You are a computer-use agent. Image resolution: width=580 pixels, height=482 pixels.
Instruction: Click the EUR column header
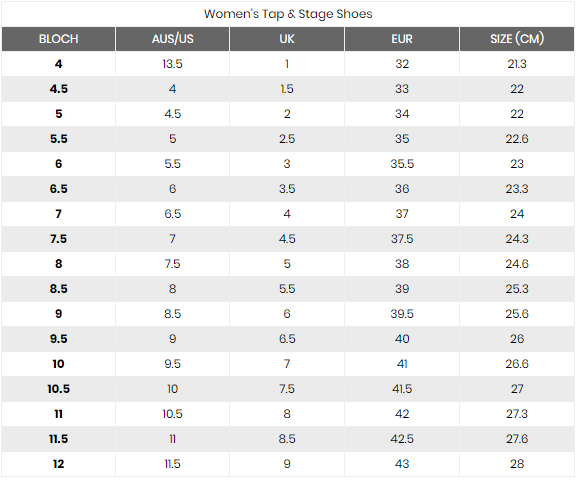[x=402, y=39]
